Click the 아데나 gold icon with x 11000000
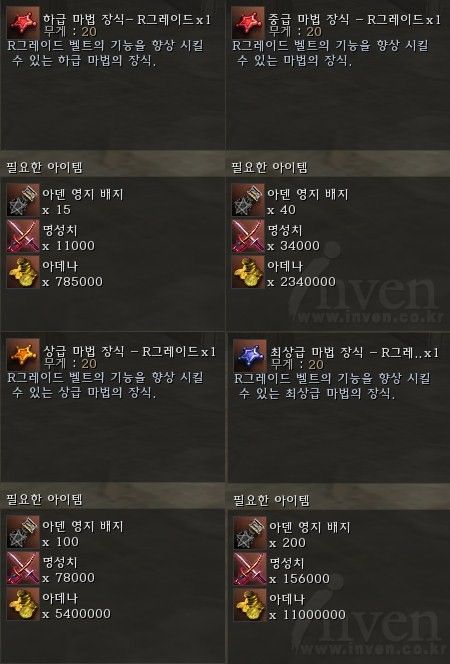 coord(250,605)
